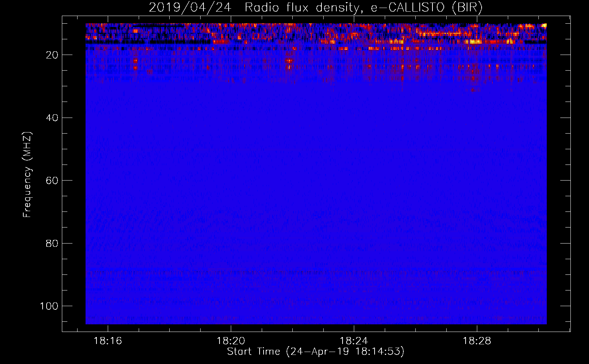Click the 'Start Time (24-Apr-19 18:14:53)' label
Image resolution: width=589 pixels, height=364 pixels.
point(316,352)
